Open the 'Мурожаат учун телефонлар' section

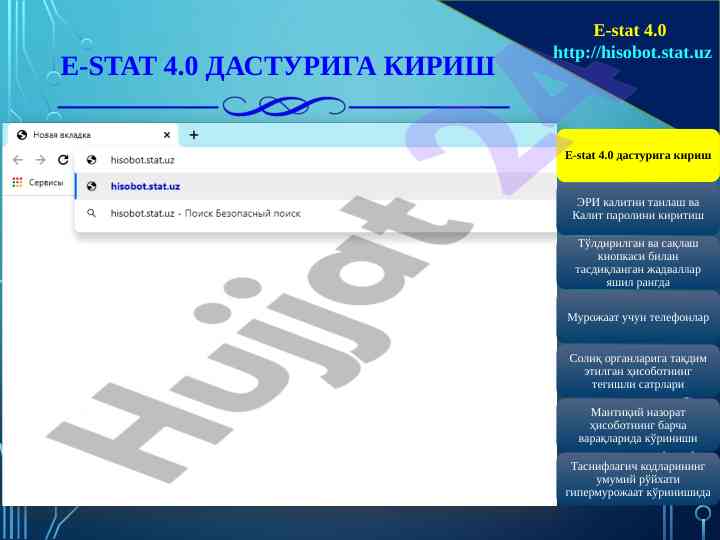pyautogui.click(x=638, y=317)
